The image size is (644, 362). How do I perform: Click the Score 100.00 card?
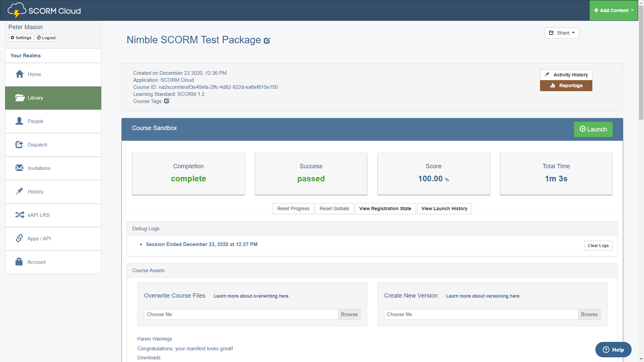point(433,174)
